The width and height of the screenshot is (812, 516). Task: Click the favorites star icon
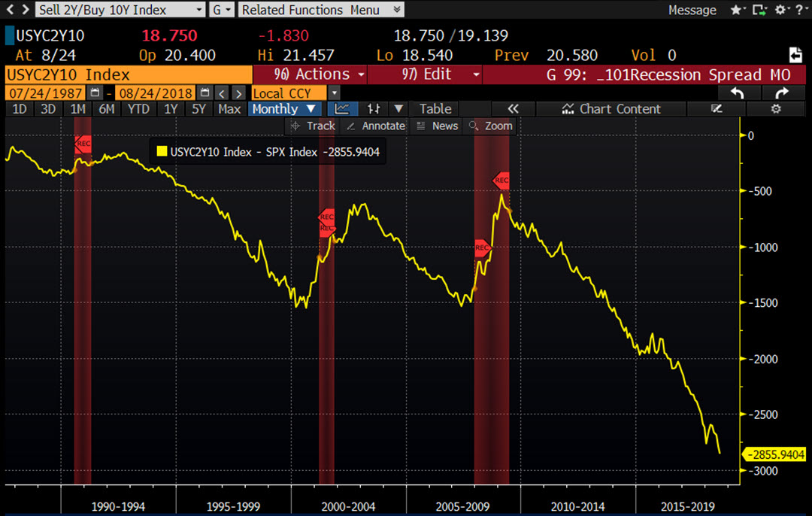point(735,10)
